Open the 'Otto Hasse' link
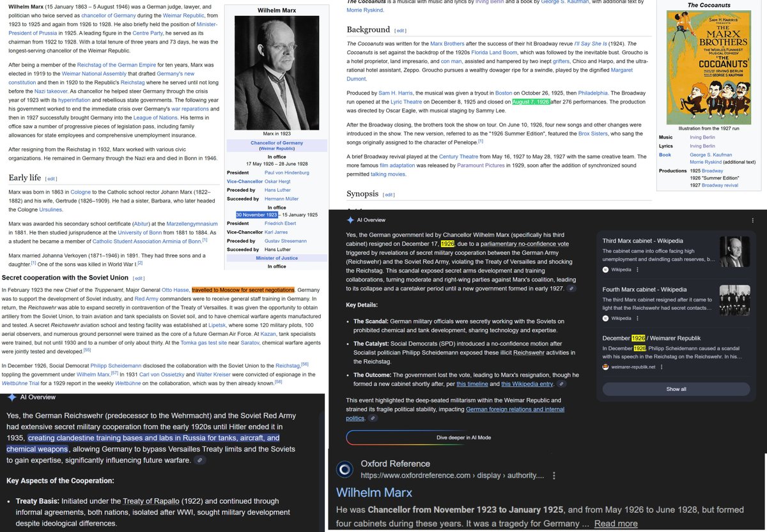This screenshot has width=767, height=532. click(175, 290)
